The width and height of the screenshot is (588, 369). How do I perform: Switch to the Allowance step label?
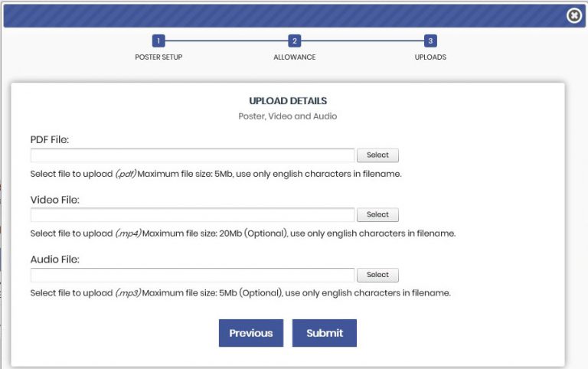click(x=294, y=57)
